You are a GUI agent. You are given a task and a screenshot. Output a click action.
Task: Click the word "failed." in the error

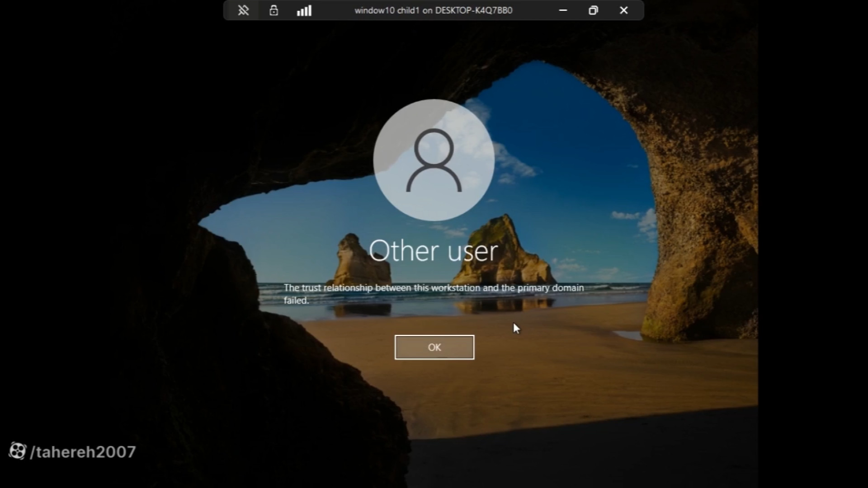296,300
